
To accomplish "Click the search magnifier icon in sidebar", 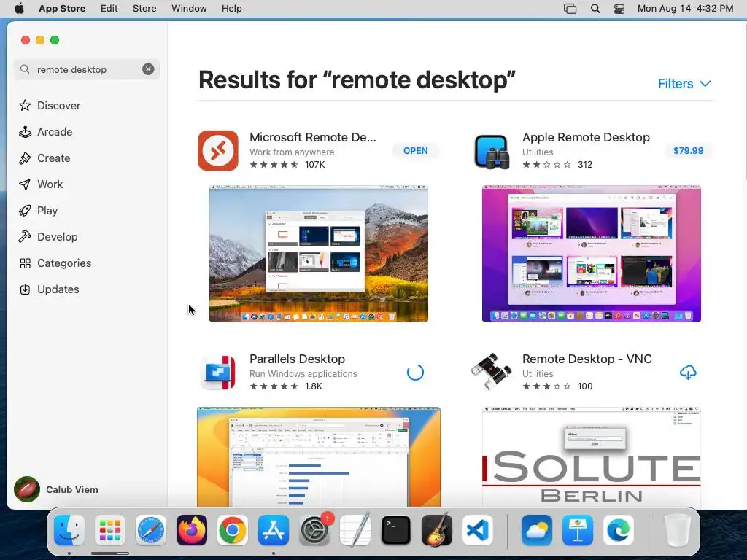I will [25, 69].
